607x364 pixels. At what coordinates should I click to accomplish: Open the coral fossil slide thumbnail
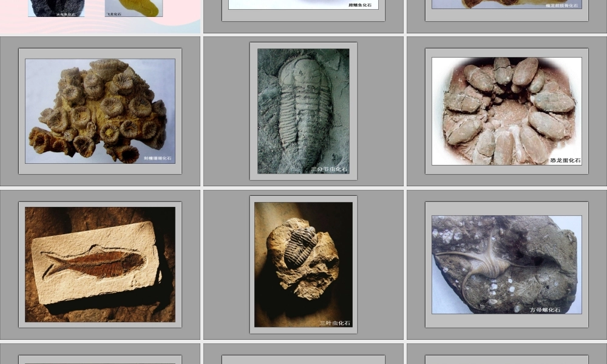pyautogui.click(x=100, y=111)
